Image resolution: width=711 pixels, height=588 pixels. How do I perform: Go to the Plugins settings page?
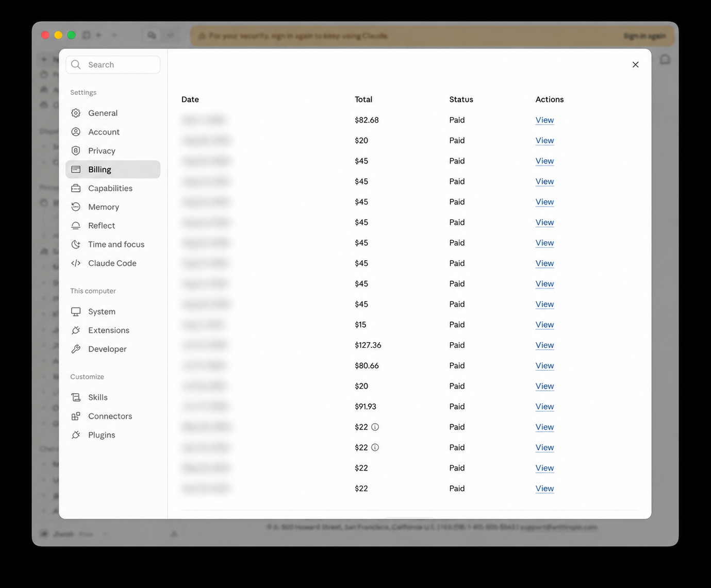point(113,435)
